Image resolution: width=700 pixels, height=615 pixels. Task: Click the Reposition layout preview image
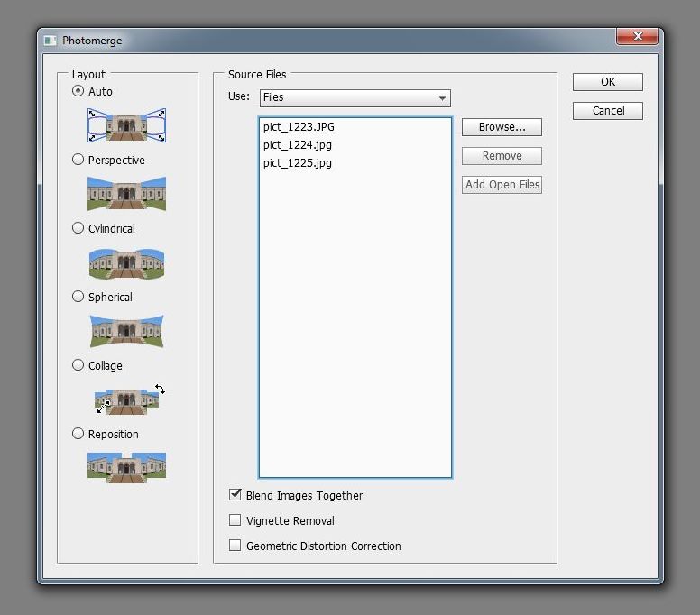pos(127,467)
